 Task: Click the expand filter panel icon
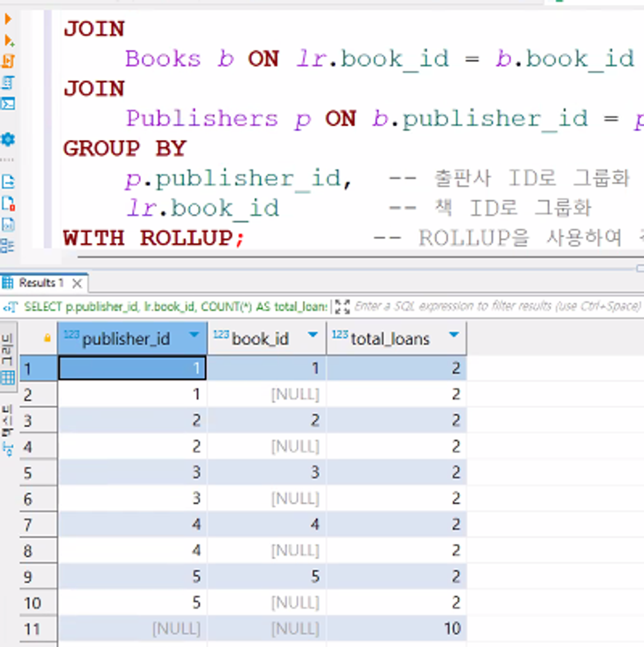pos(342,307)
